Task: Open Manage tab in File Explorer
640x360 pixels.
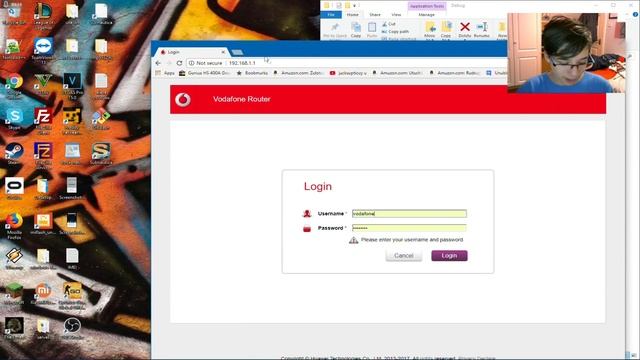Action: pos(427,15)
